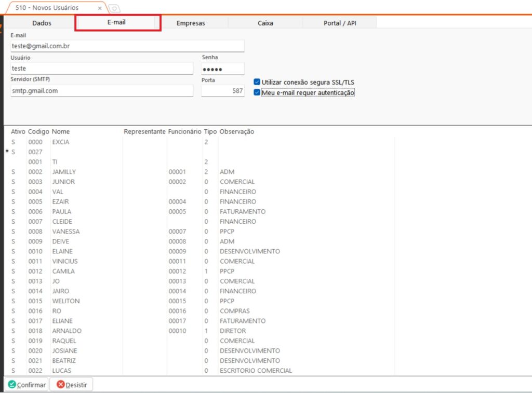Click the Nome column header
Viewport: 532px width, 393px height.
click(61, 132)
